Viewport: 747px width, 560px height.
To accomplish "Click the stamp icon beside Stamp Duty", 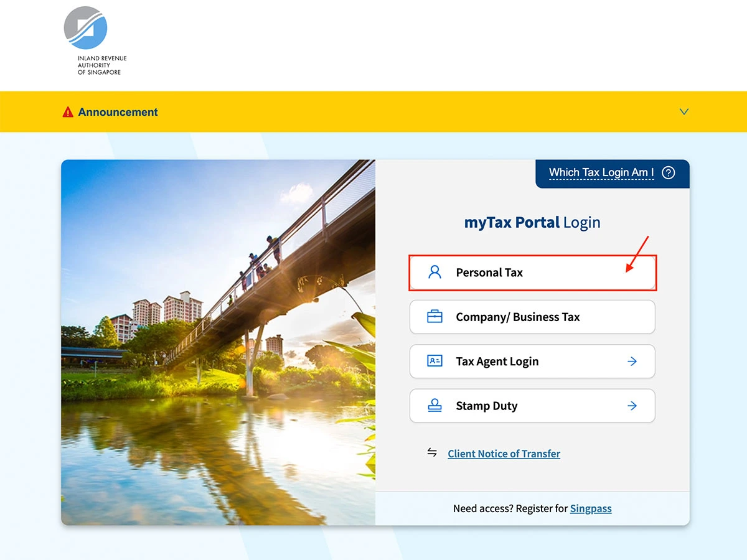I will point(435,406).
